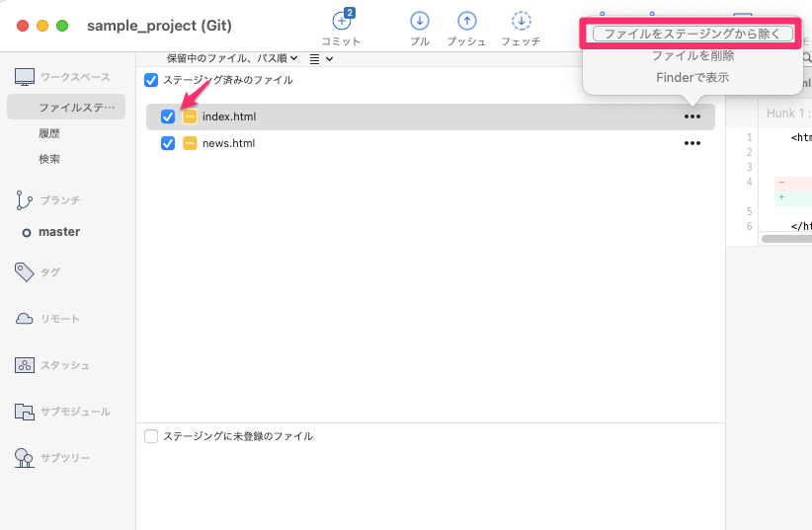Open the list view mode dropdown
The image size is (812, 530).
coord(321,59)
